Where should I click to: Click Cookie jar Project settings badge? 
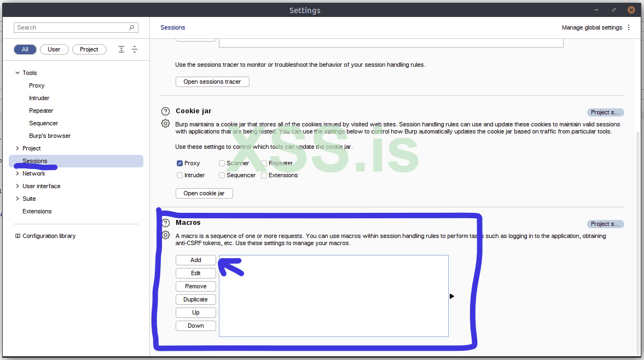pos(605,113)
